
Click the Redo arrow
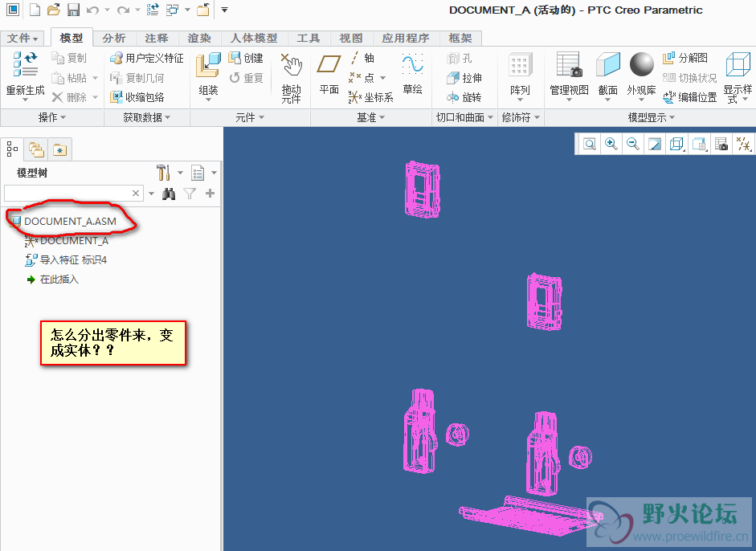point(124,10)
